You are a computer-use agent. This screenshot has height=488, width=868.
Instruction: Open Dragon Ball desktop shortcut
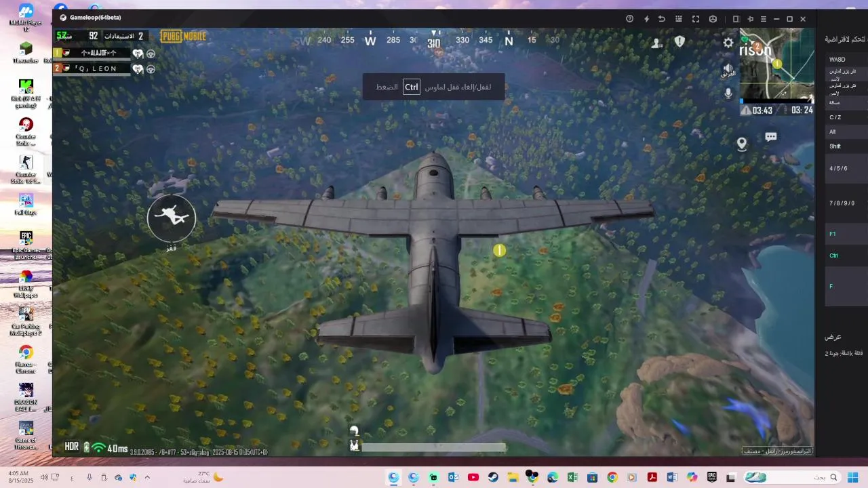(25, 396)
